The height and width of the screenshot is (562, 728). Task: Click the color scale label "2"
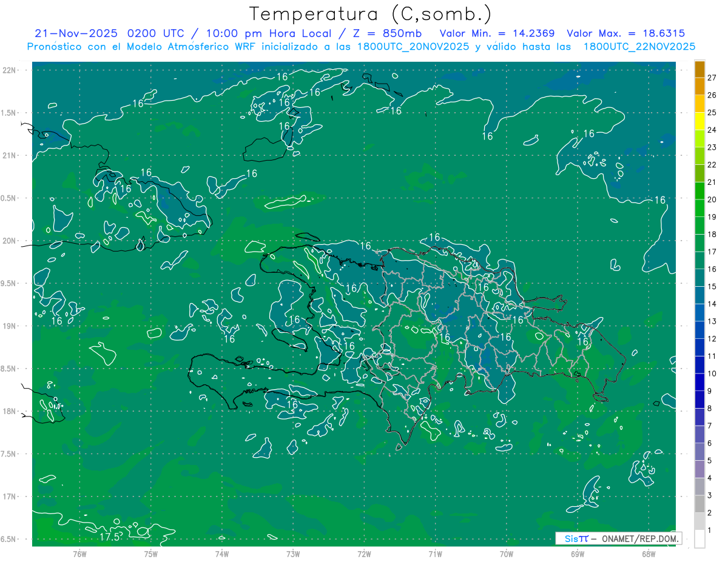point(710,513)
